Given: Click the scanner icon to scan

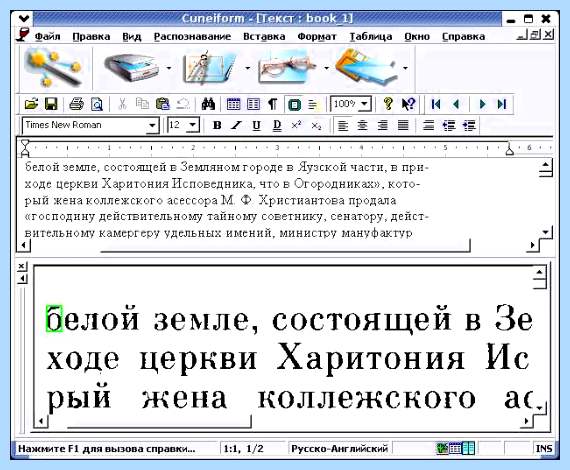Looking at the screenshot, I should point(132,68).
